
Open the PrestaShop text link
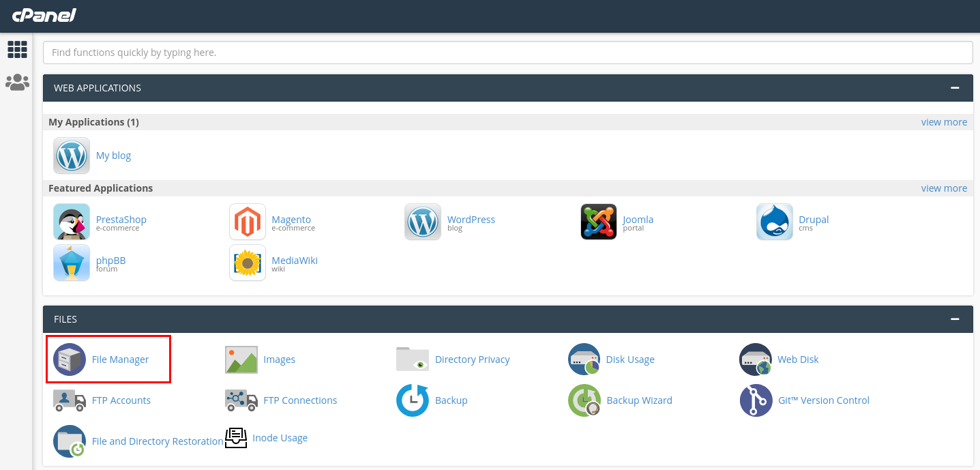(121, 220)
